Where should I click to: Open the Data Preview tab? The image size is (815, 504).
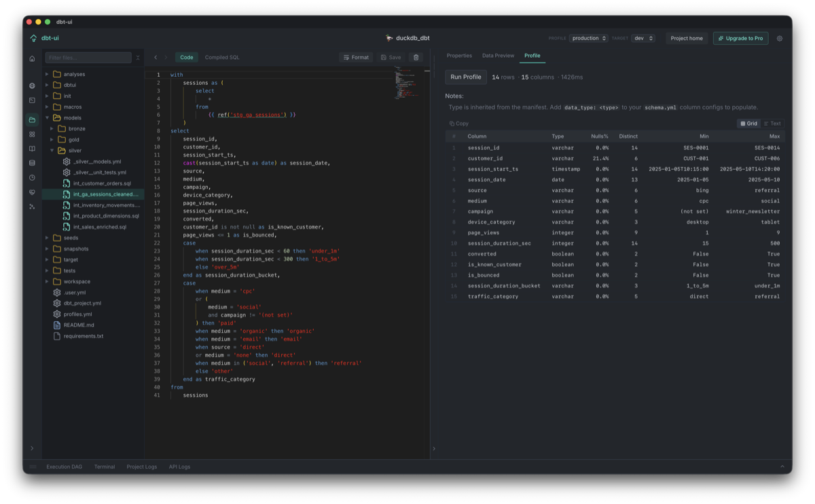click(498, 56)
